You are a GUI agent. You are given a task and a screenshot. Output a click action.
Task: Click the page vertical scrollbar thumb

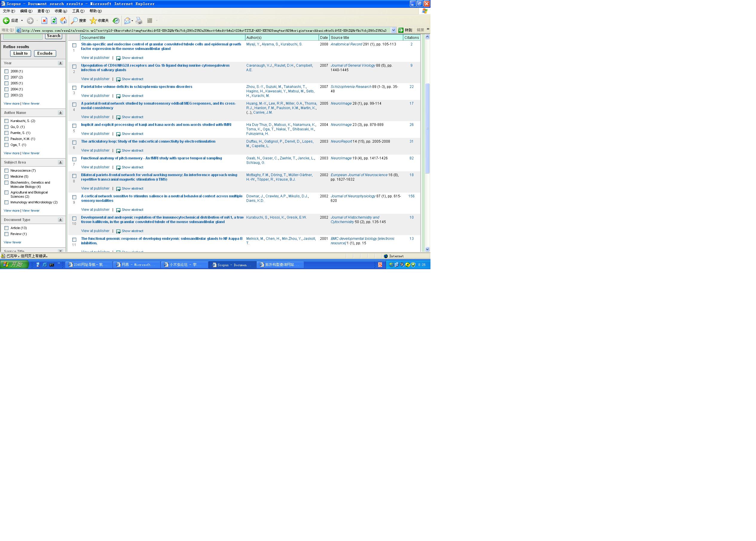tap(427, 128)
